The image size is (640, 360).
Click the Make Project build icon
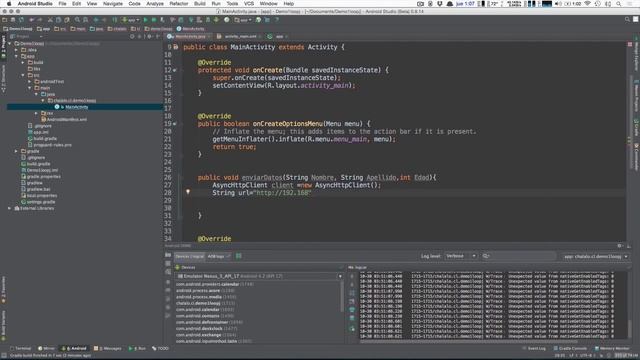point(115,20)
